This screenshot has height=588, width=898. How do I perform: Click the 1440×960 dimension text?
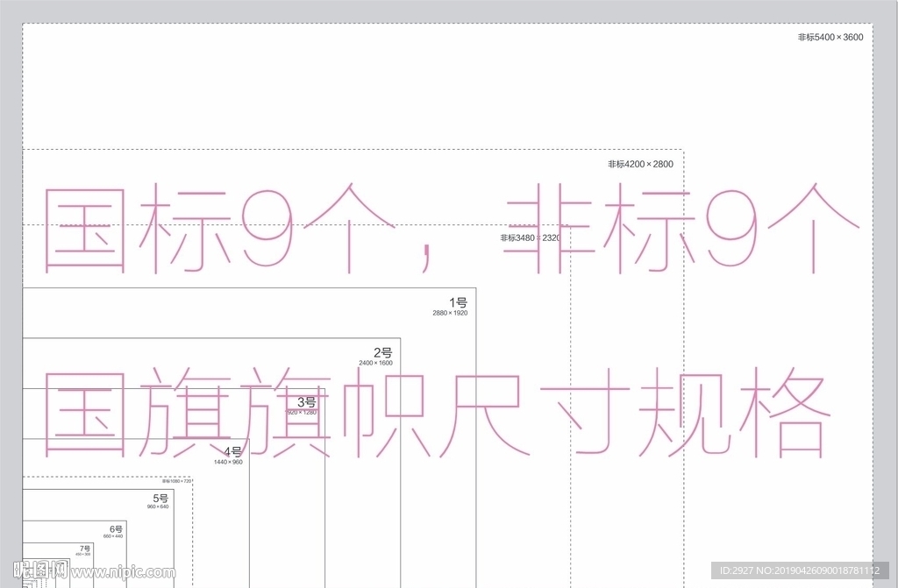coord(228,462)
